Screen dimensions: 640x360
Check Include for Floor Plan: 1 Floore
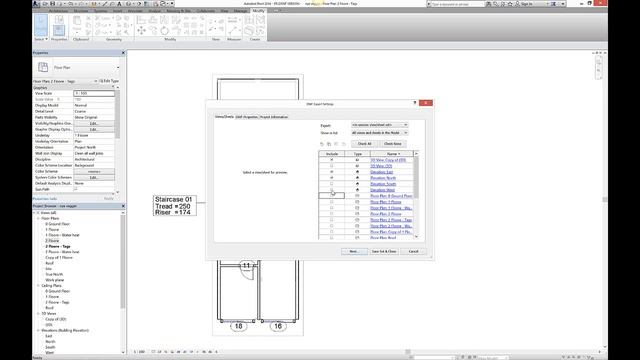[x=331, y=202]
